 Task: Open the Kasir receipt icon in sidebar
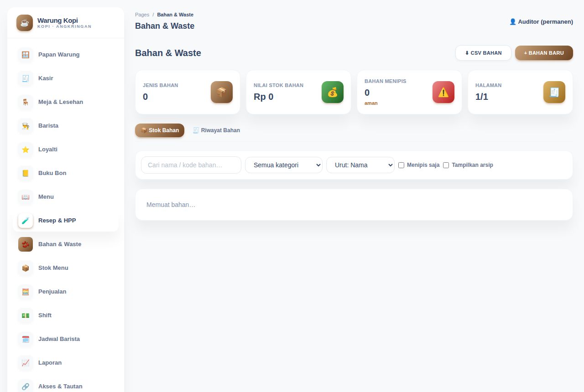pos(26,78)
